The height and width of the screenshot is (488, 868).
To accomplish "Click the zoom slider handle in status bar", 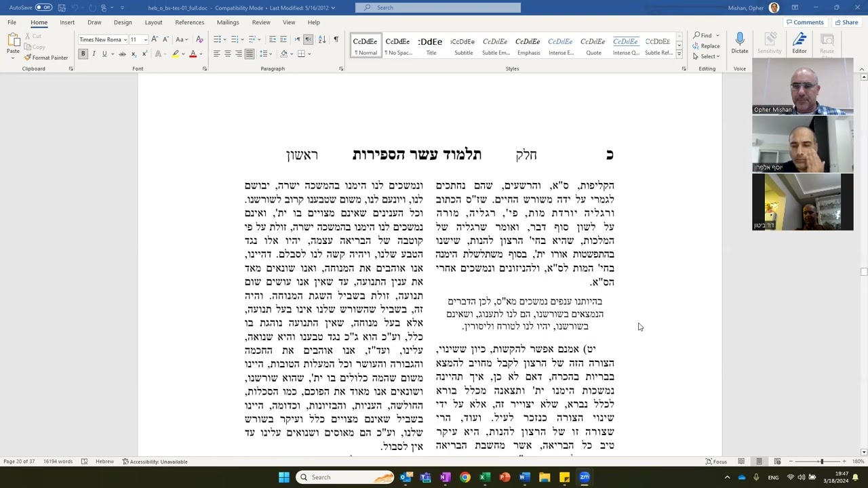I will click(x=821, y=462).
